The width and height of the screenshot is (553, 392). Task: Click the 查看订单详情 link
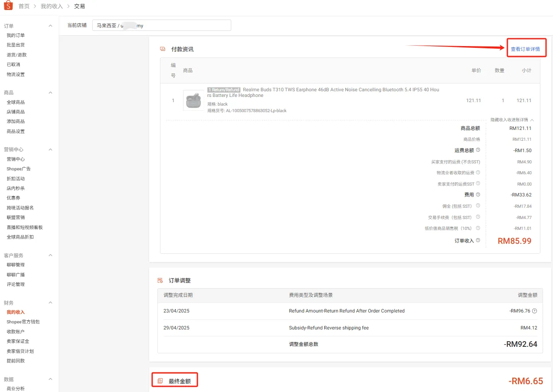[526, 49]
